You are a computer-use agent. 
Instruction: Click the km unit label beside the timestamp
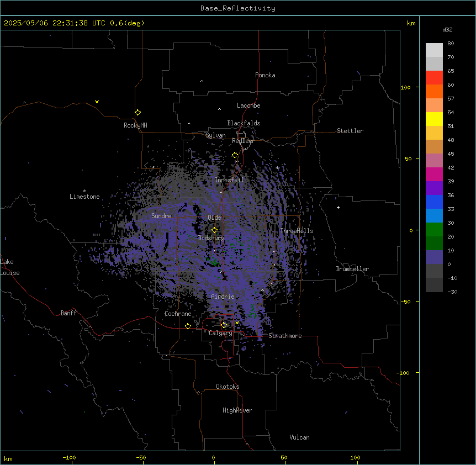(x=411, y=23)
